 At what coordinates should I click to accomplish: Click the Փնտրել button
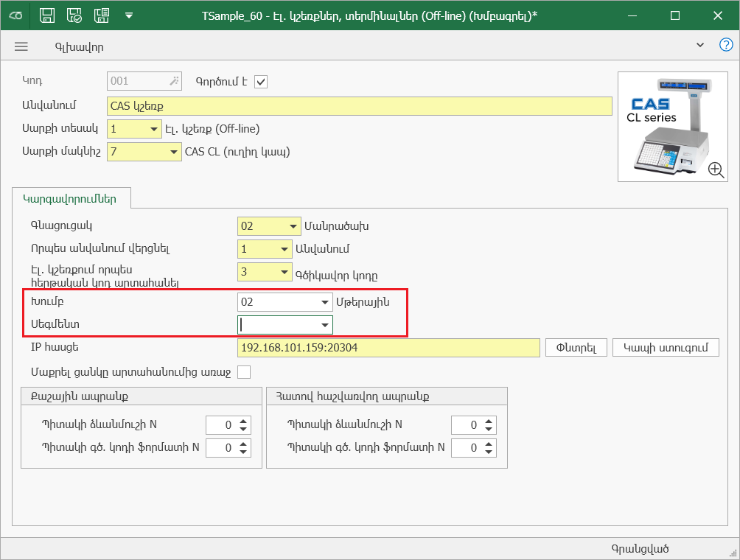pos(576,347)
